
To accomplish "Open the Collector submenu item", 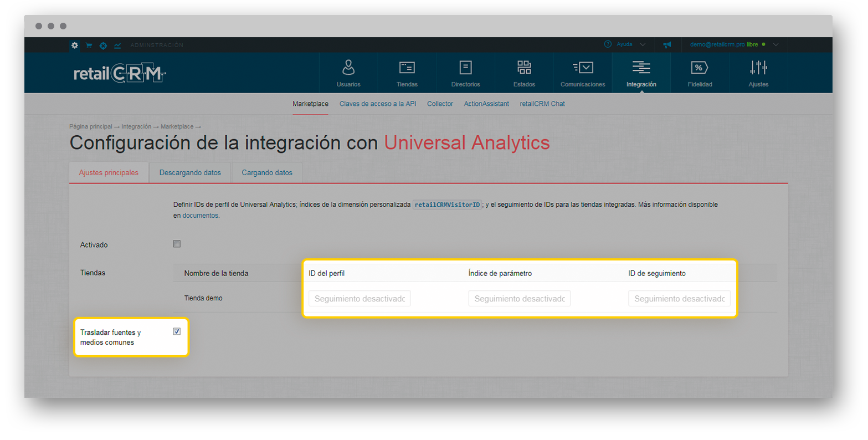I will 440,104.
